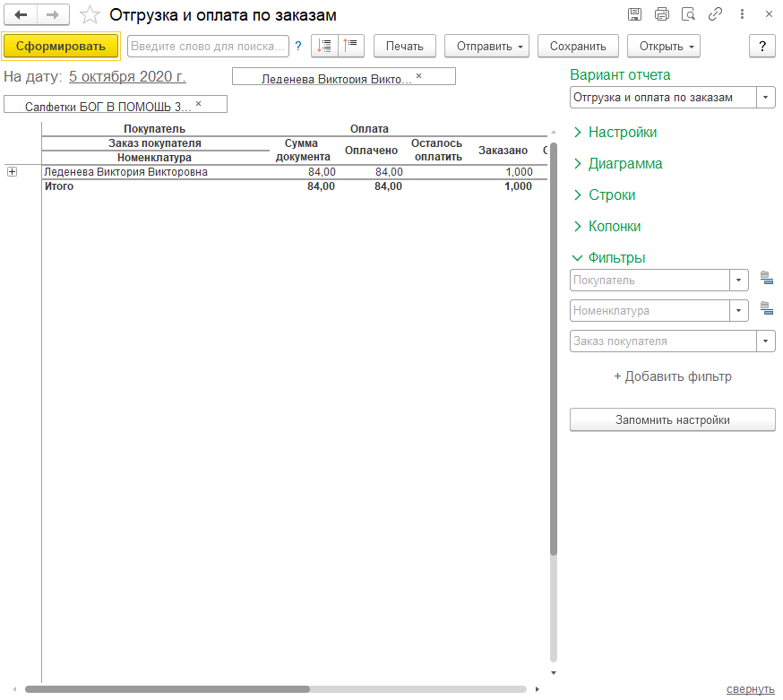
Task: Open the three-dot more menu
Action: 742,14
